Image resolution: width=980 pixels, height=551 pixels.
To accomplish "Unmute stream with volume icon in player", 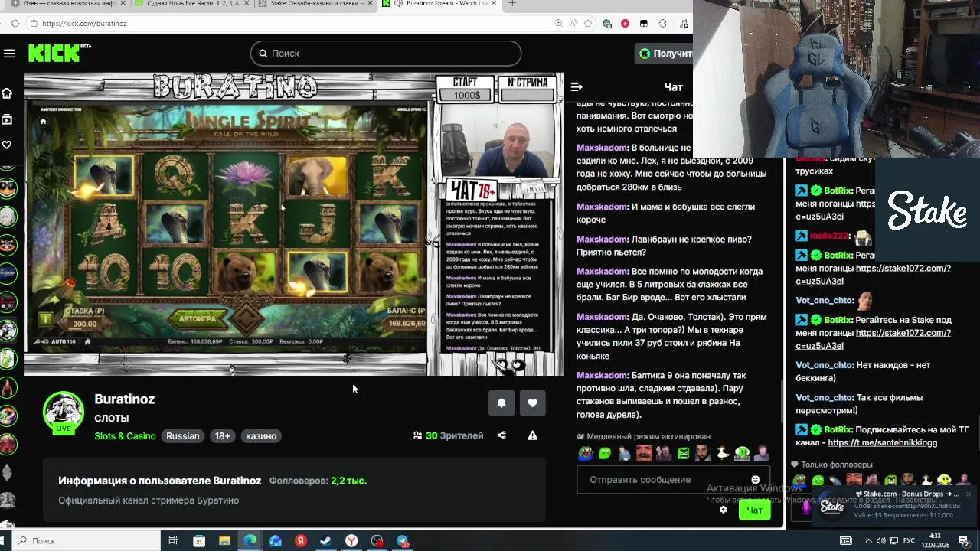I will click(44, 341).
